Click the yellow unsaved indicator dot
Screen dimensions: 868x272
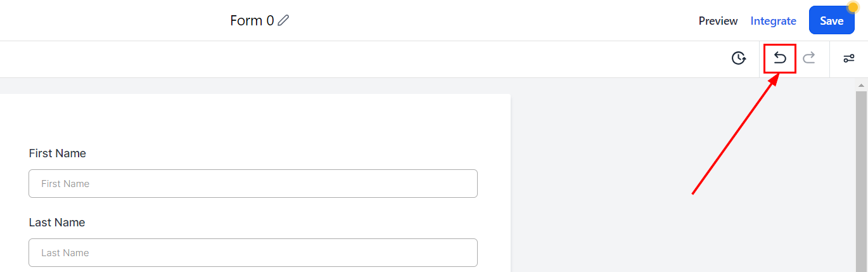pos(853,8)
